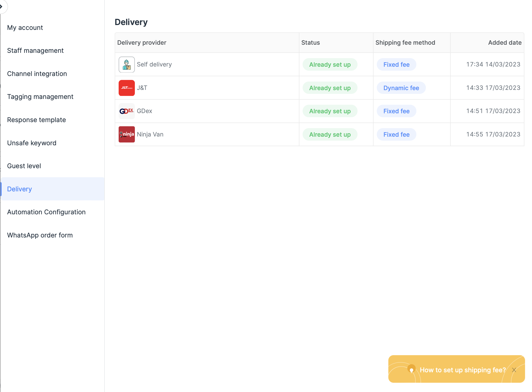This screenshot has height=392, width=532.
Task: Click the lightbulb icon in the shipping tip
Action: (412, 370)
